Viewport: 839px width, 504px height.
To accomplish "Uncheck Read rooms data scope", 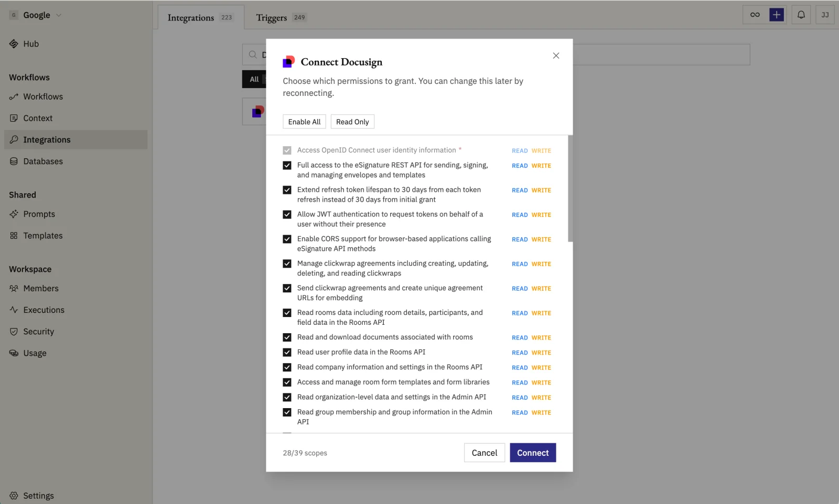I will (x=287, y=313).
